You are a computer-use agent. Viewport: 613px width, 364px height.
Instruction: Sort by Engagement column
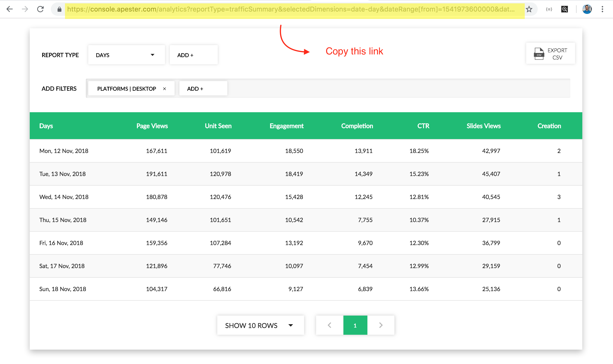click(x=287, y=126)
